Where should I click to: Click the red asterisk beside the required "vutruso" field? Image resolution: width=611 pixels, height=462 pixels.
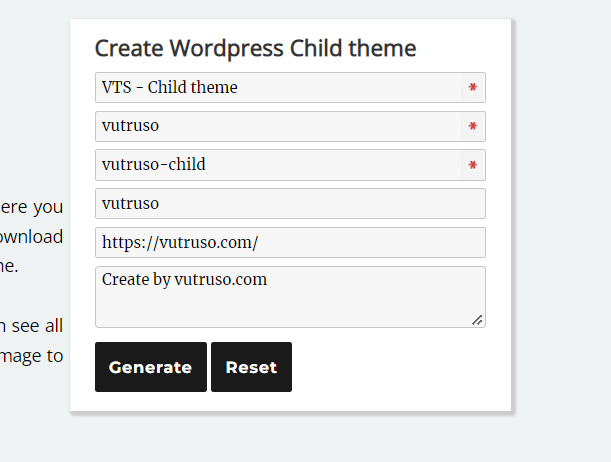click(472, 127)
